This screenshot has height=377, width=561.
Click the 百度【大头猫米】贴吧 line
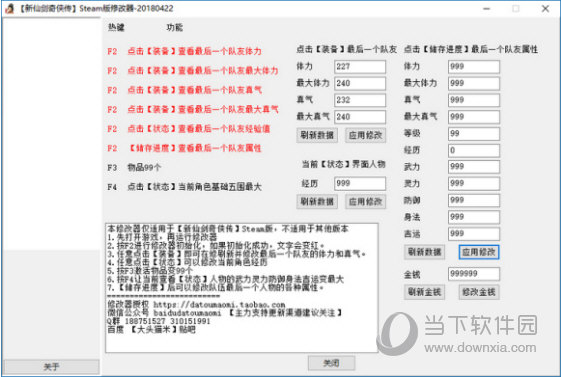click(x=151, y=330)
